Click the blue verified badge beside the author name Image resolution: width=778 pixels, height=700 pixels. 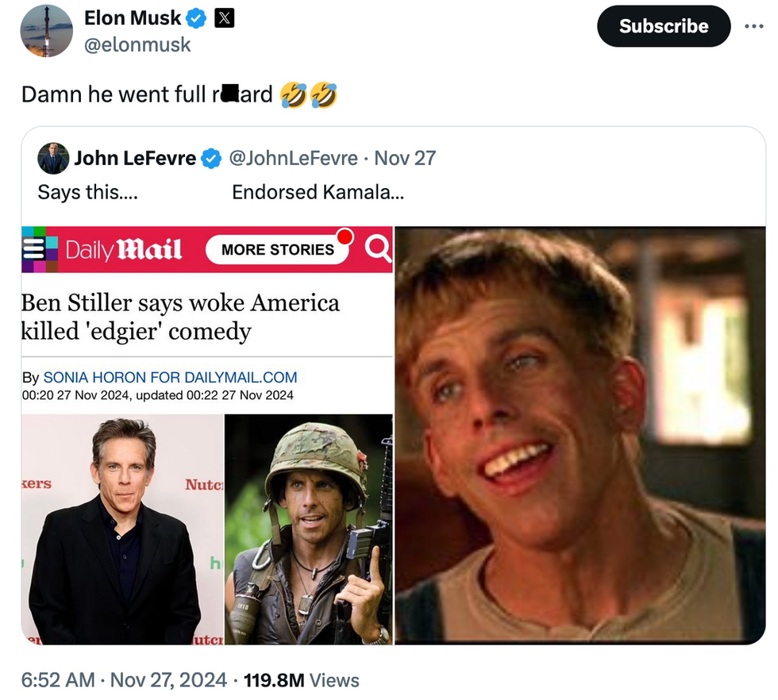point(197,17)
